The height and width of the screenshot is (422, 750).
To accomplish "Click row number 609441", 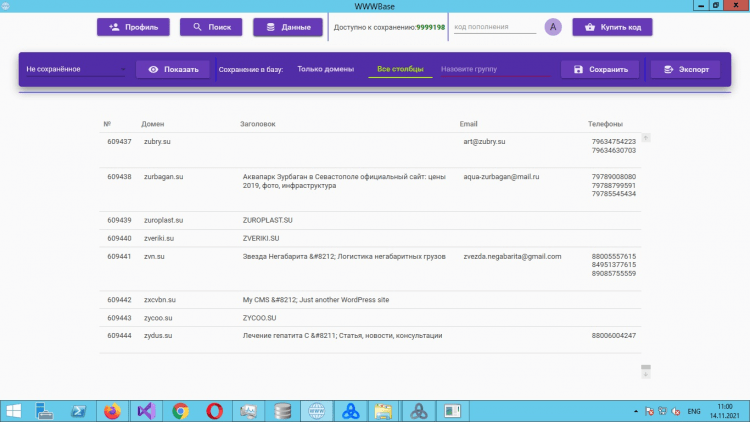I will click(119, 256).
